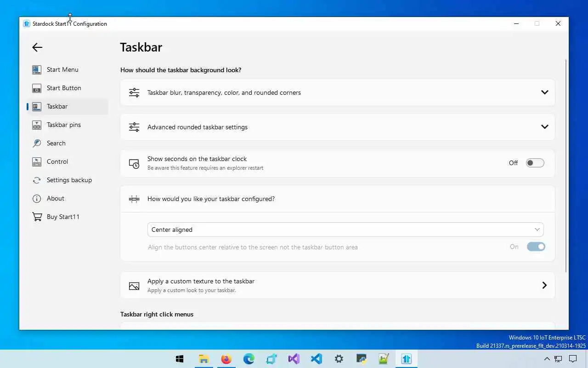The height and width of the screenshot is (368, 588).
Task: Click the Buy Start11 label in sidebar
Action: click(x=63, y=217)
